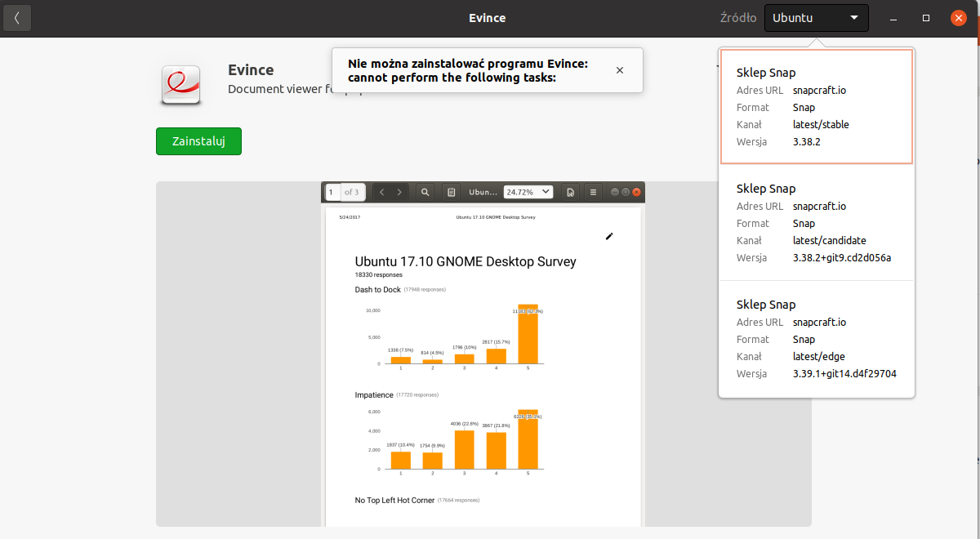Click version text 3.38.2+git9.cd2d056a
Viewport: 980px width, 539px height.
tap(841, 257)
